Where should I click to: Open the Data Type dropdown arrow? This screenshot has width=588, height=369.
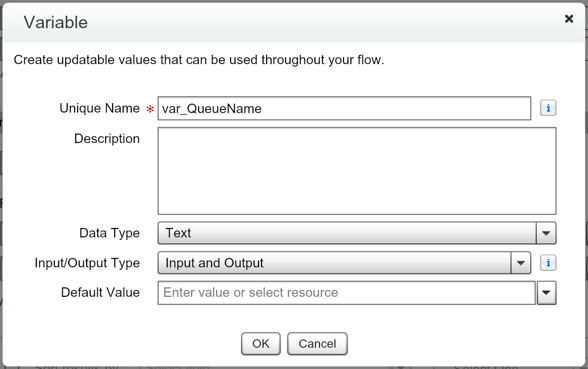(x=546, y=233)
